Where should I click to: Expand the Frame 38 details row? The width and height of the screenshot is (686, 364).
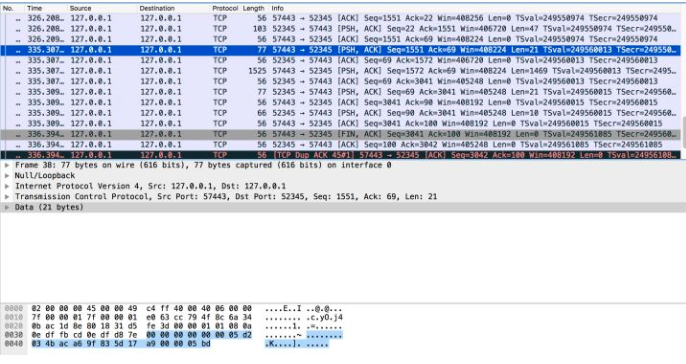[x=7, y=165]
